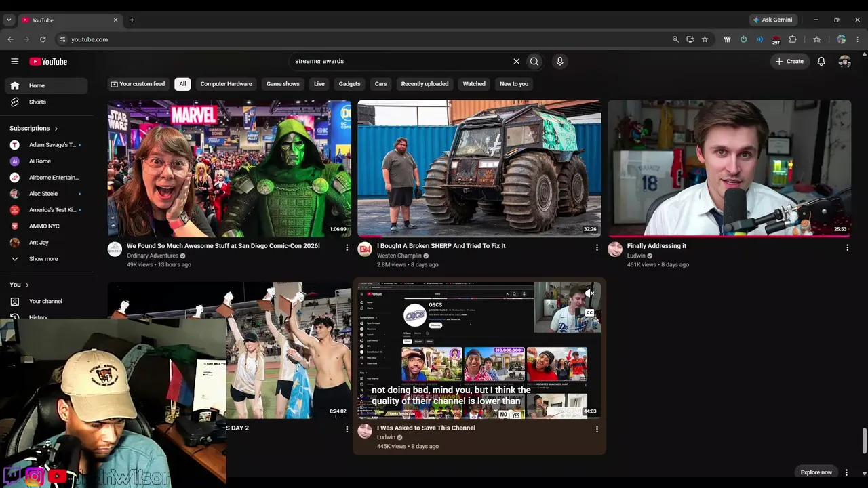Click the blue sound-waves extension icon
The image size is (868, 488).
[x=759, y=39]
